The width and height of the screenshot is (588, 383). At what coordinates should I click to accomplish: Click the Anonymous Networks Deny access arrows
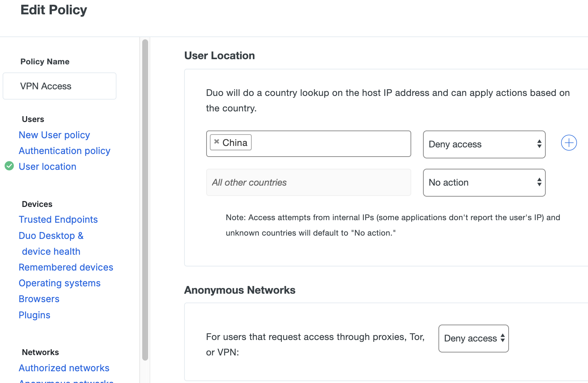[x=502, y=339]
